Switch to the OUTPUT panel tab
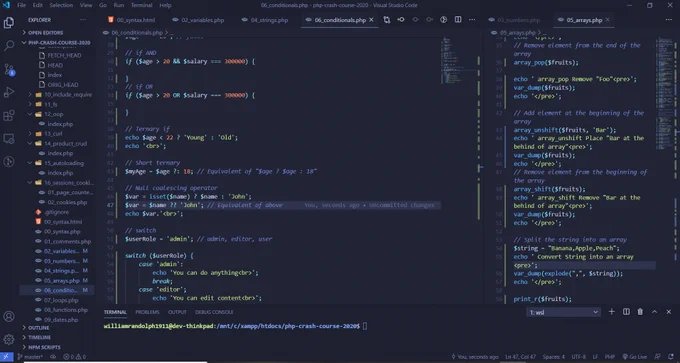The image size is (680, 363). click(x=177, y=312)
